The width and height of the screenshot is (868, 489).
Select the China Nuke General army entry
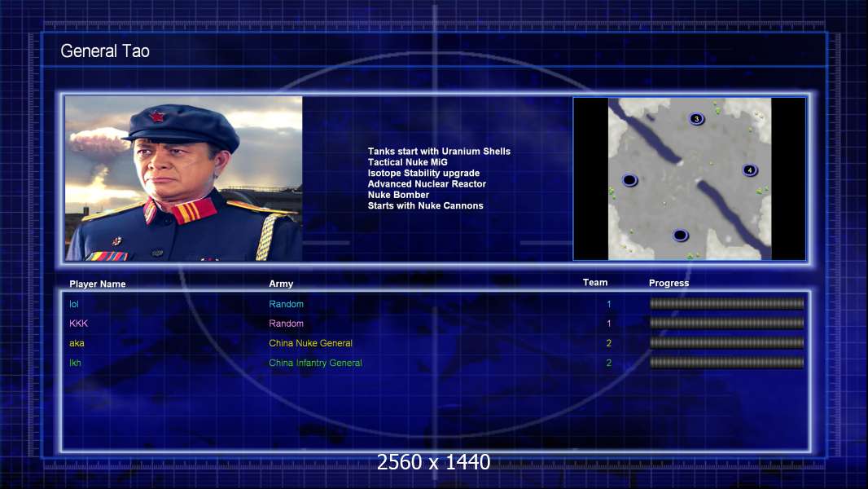[310, 343]
